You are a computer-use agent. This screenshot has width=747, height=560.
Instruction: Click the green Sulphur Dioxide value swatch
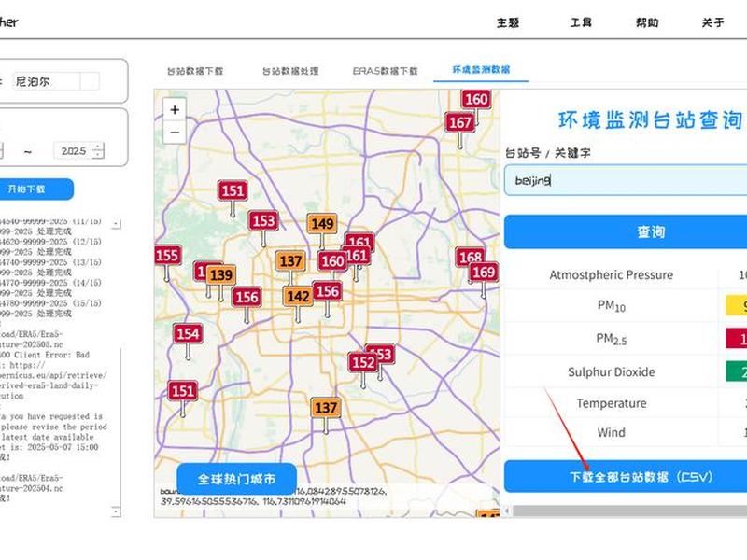click(737, 371)
